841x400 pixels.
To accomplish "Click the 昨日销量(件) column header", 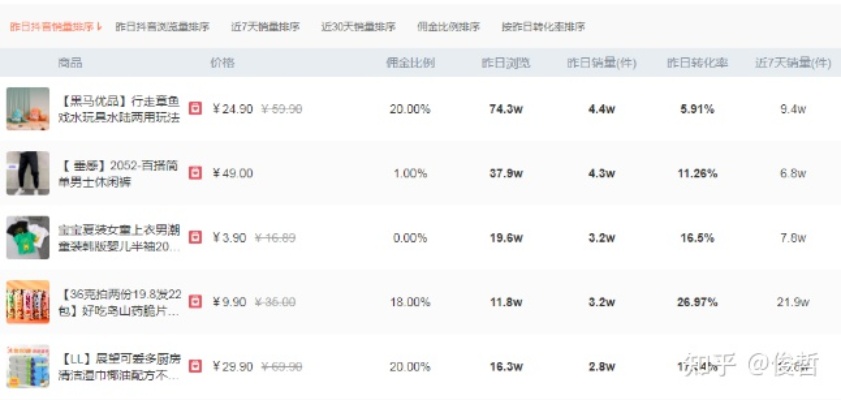I will [602, 63].
